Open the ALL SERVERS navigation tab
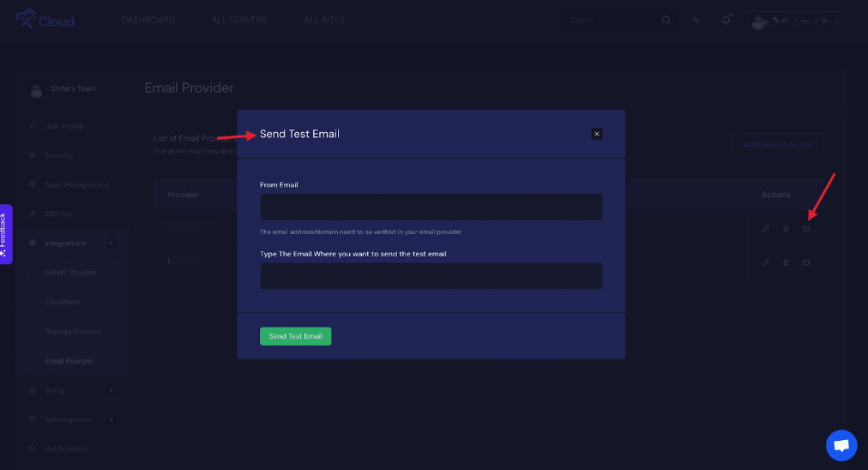 (239, 20)
